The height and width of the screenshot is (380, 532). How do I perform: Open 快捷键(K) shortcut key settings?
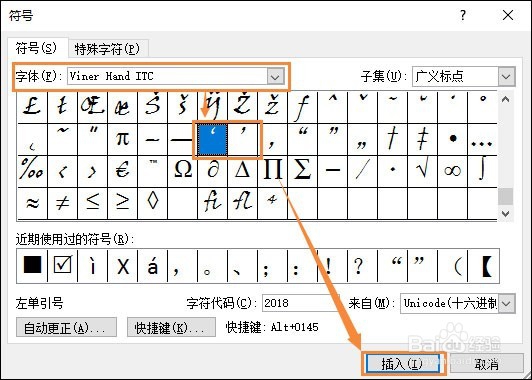(x=171, y=327)
